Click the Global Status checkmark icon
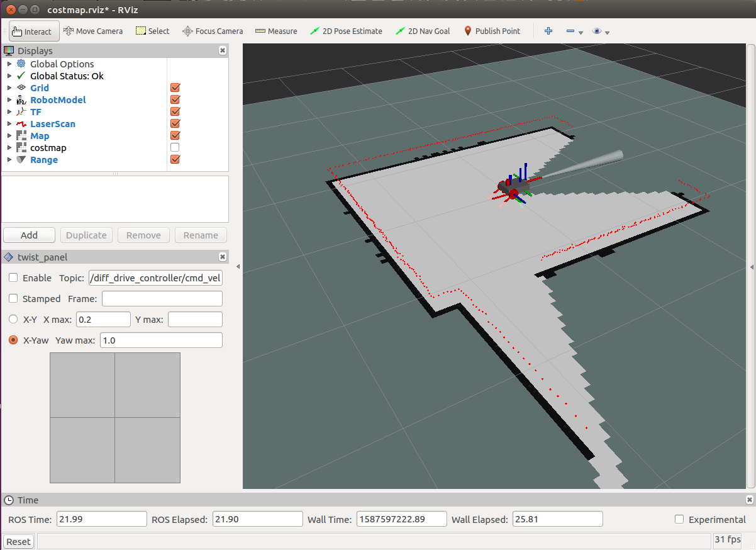756x550 pixels. (21, 76)
